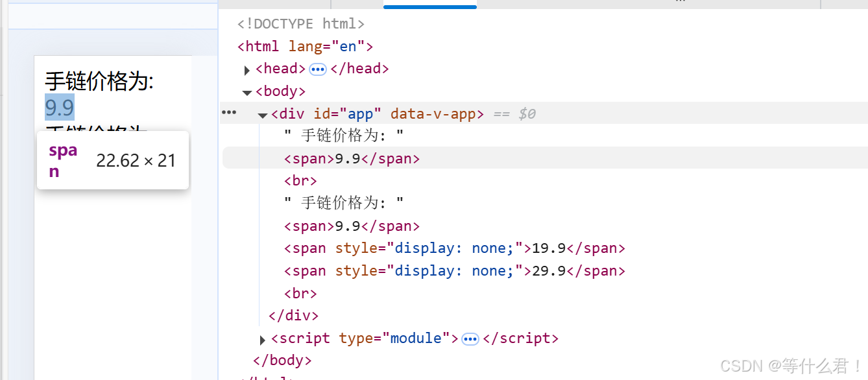Select the hidden span containing 19.9
This screenshot has height=380, width=868.
(455, 248)
